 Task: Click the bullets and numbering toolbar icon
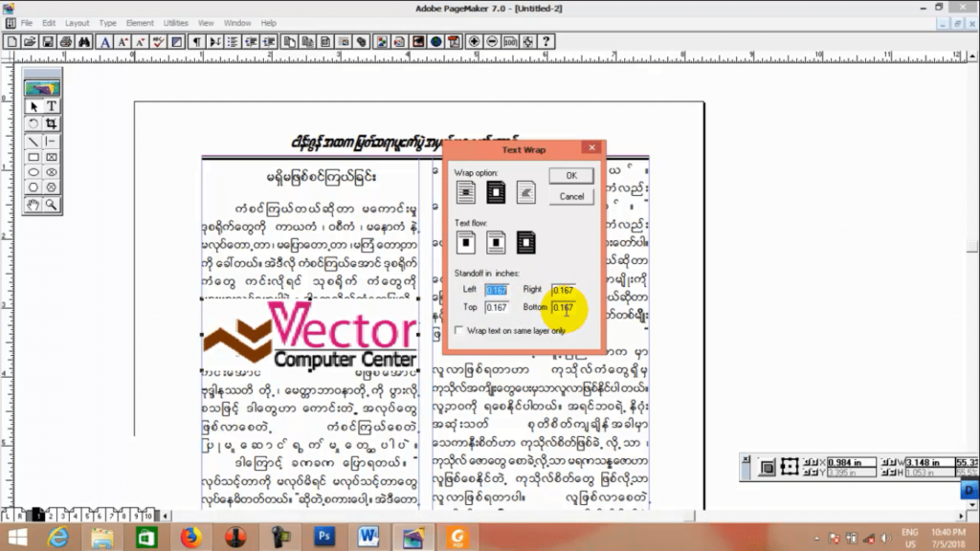[233, 42]
